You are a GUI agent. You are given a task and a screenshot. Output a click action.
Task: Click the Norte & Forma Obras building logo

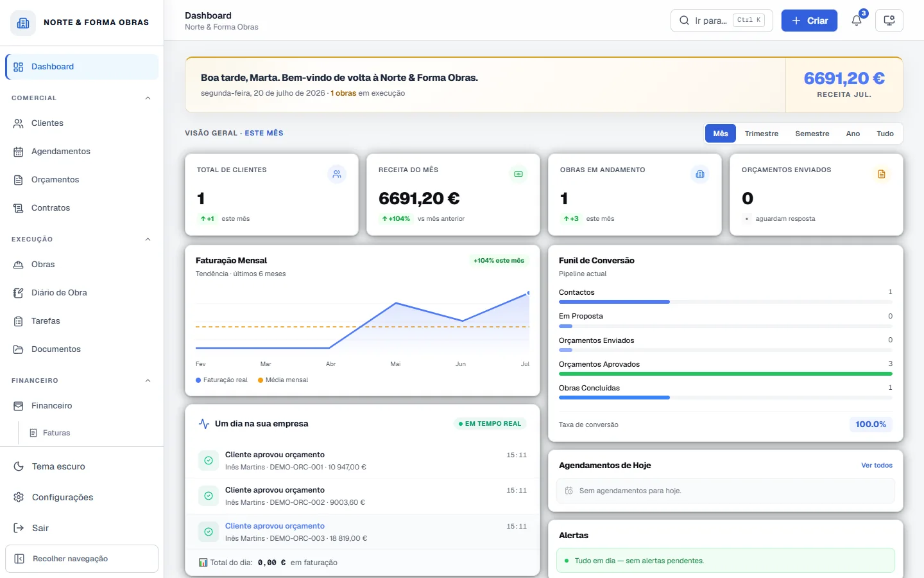click(23, 22)
